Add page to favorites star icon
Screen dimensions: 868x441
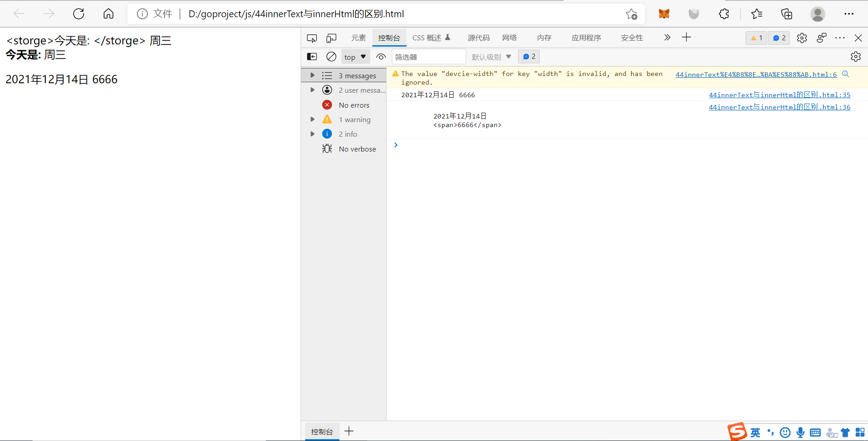632,14
